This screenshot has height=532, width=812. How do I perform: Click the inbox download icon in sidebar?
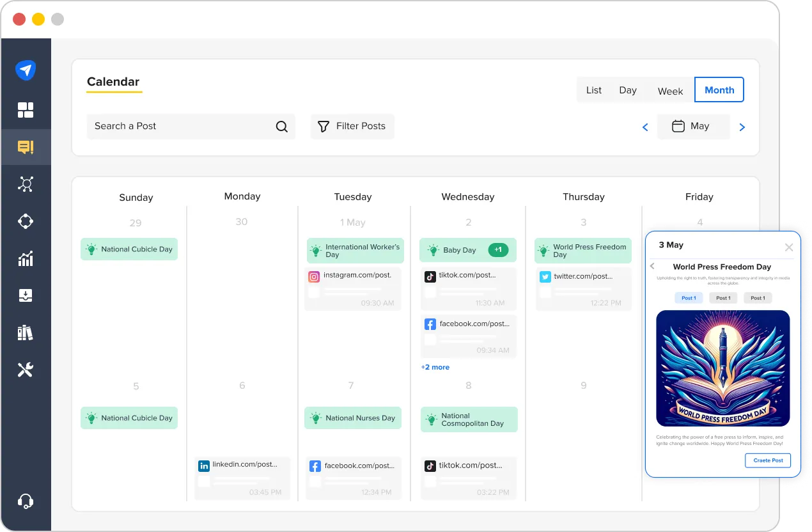coord(26,295)
